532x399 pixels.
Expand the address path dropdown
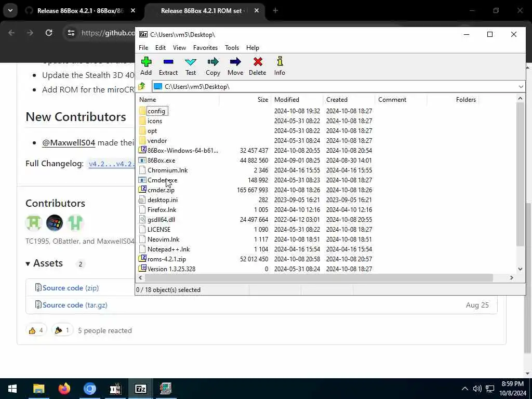[521, 87]
